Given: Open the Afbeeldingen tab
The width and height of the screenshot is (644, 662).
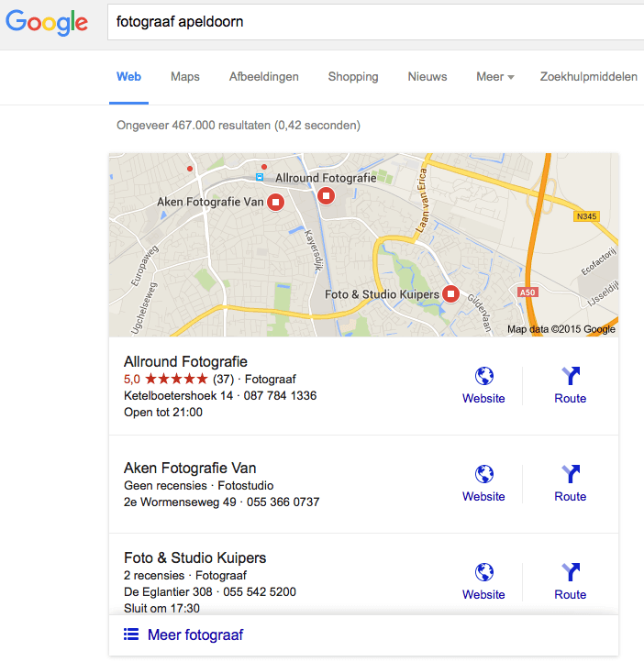Looking at the screenshot, I should [264, 77].
